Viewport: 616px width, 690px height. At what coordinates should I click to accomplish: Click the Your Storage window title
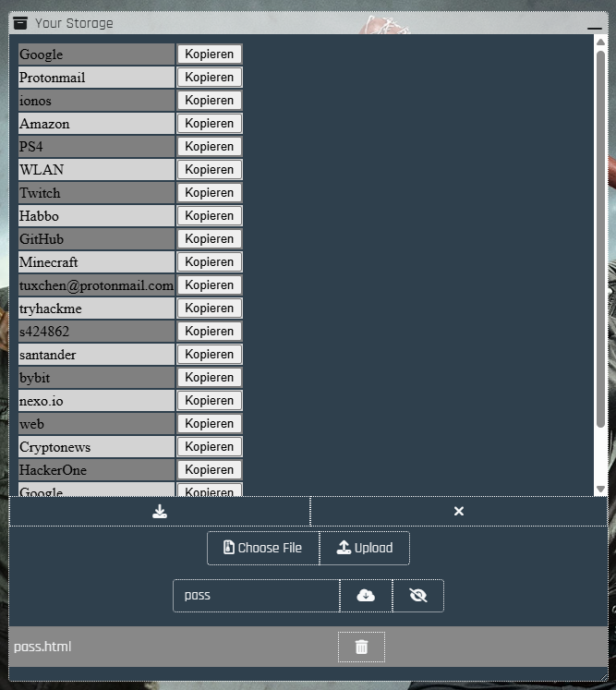pyautogui.click(x=74, y=23)
